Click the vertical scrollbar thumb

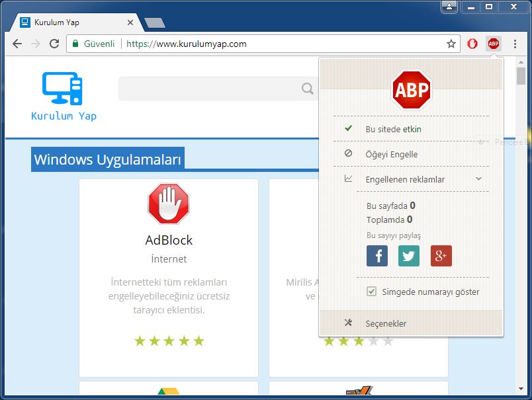521,76
